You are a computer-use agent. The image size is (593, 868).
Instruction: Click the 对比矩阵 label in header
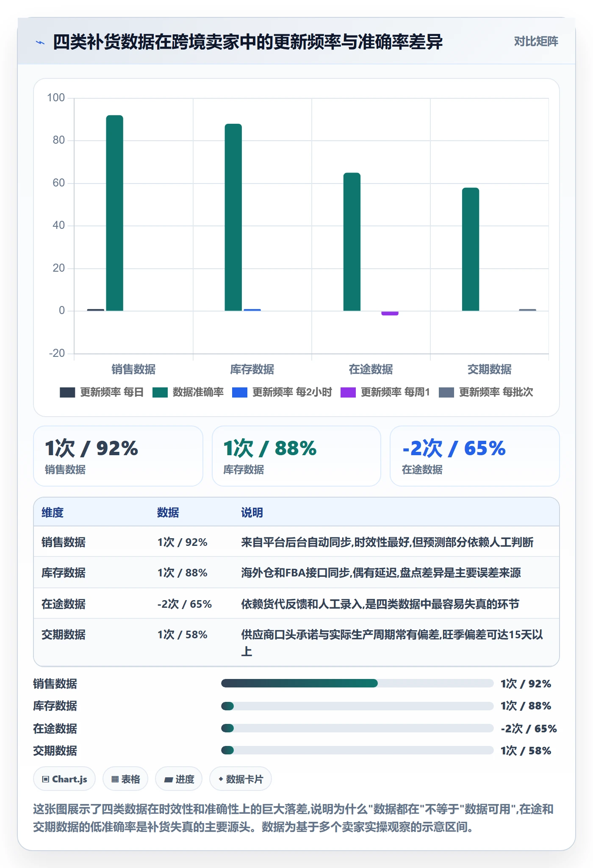pos(536,41)
